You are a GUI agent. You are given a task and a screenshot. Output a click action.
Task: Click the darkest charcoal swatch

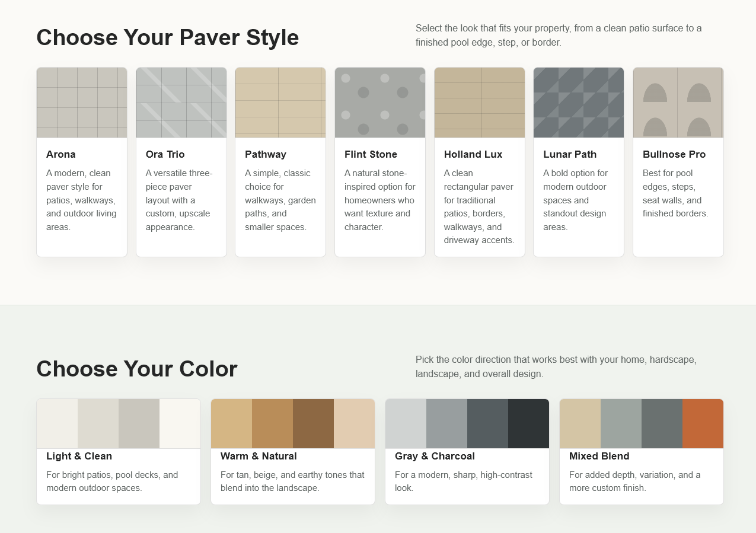pyautogui.click(x=528, y=424)
